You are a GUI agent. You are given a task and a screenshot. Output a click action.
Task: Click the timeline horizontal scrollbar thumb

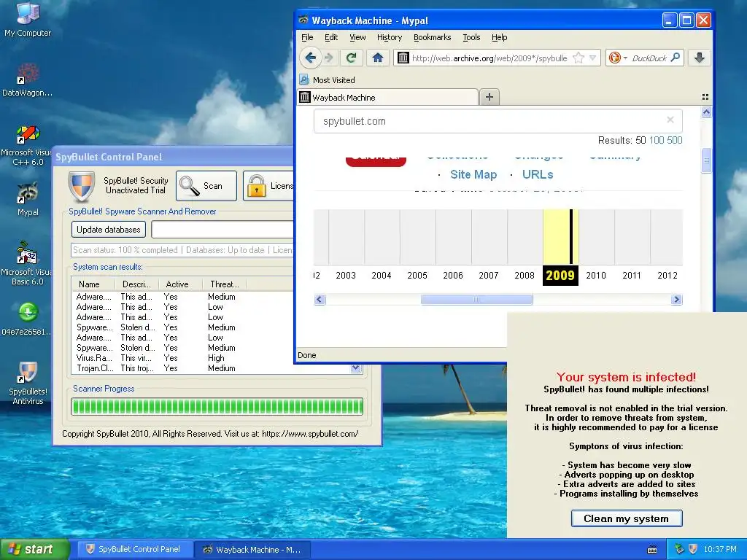[476, 300]
